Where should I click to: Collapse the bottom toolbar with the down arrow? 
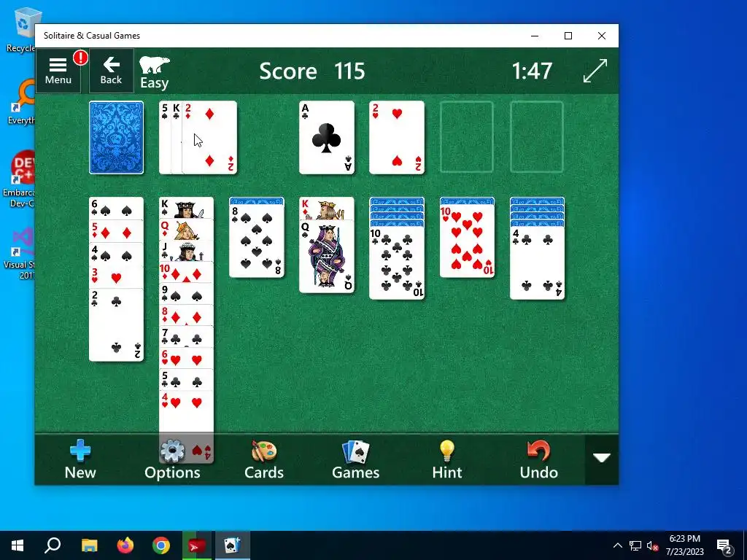coord(602,458)
